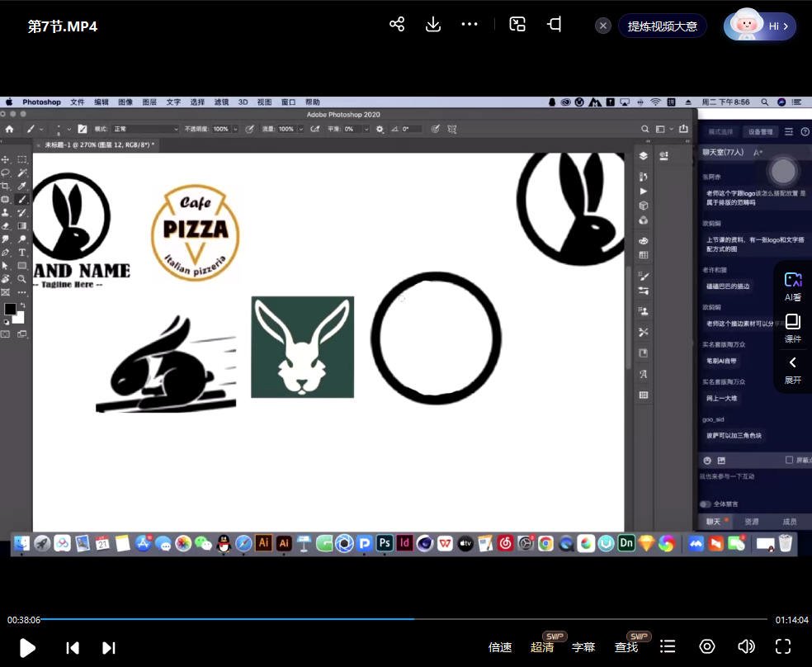
Task: Tick the 屏蔽 checkbox in chat
Action: click(x=790, y=460)
